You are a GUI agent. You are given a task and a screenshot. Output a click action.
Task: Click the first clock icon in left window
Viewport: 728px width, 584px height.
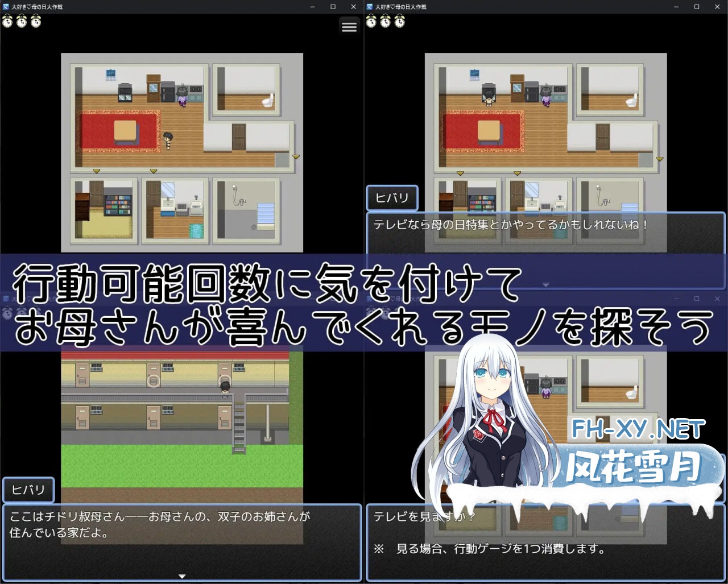[7, 22]
